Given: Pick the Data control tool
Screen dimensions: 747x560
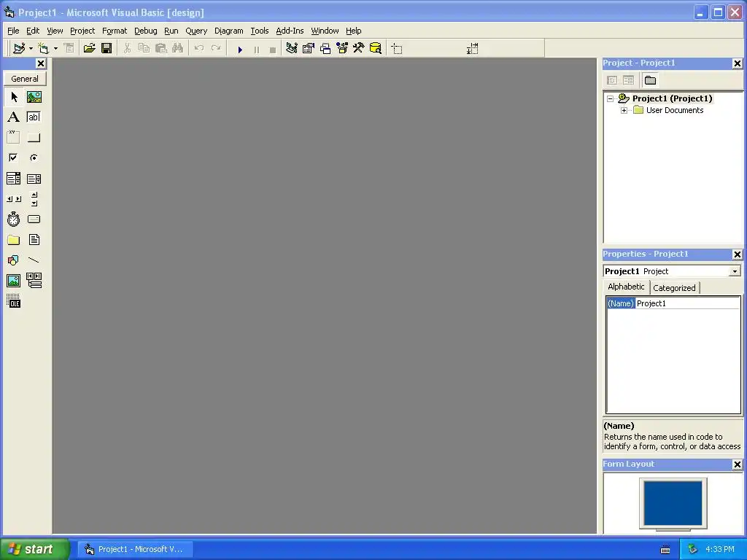Looking at the screenshot, I should pyautogui.click(x=34, y=281).
